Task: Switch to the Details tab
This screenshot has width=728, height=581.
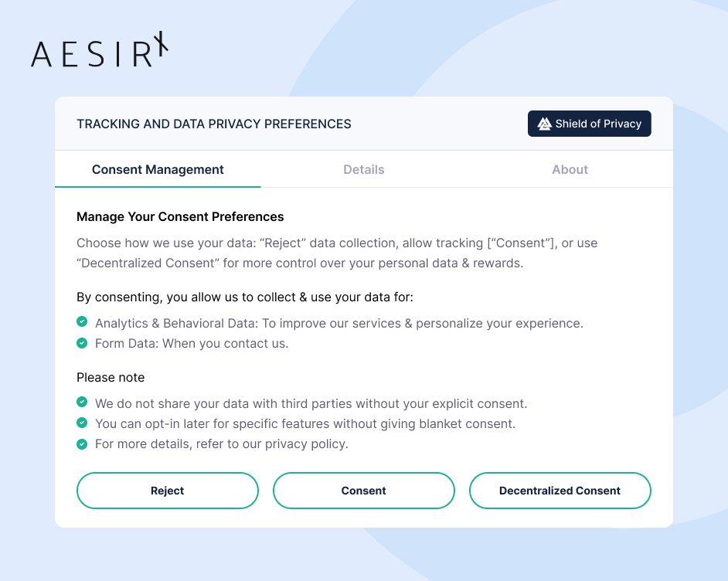Action: point(363,169)
